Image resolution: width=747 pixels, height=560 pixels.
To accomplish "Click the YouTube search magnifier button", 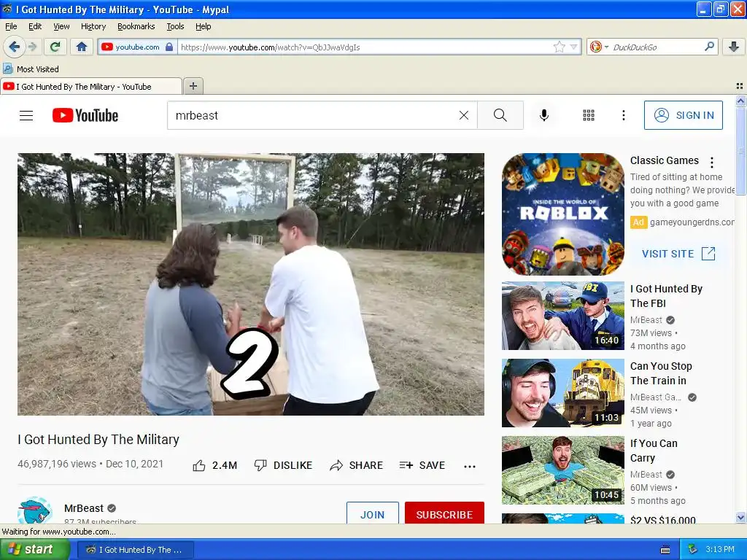I will [500, 115].
